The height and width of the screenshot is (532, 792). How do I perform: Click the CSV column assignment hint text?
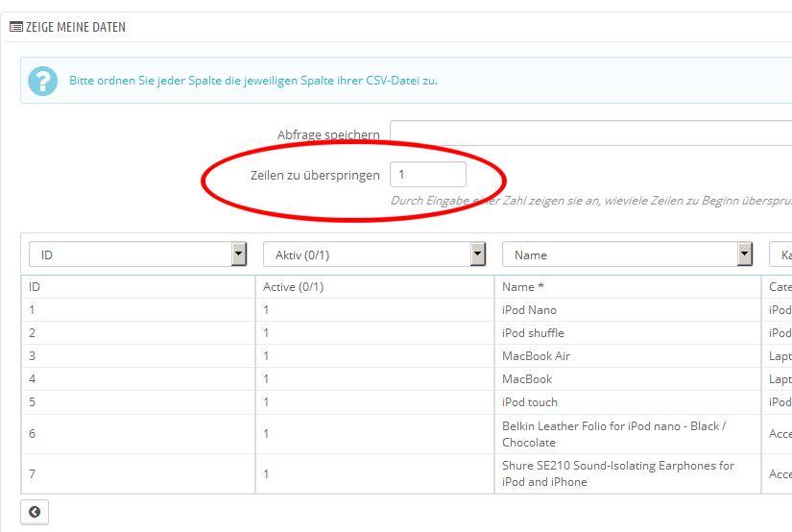(x=253, y=81)
